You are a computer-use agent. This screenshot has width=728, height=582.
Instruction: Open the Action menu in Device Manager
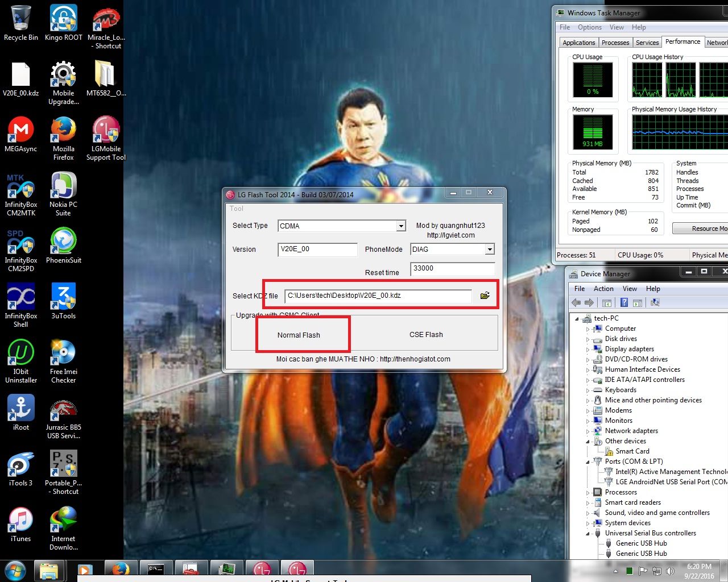(603, 289)
